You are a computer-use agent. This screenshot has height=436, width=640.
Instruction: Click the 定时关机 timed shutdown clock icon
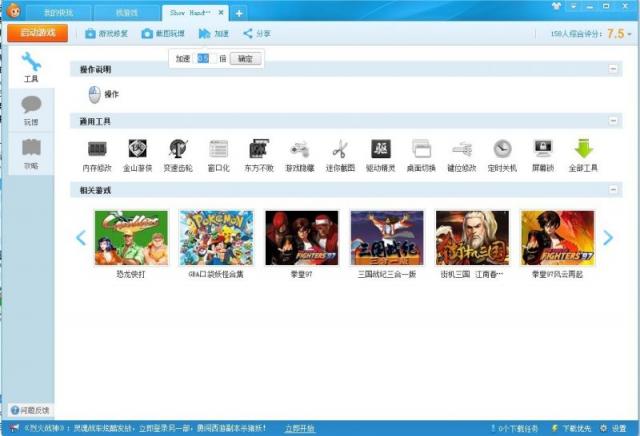502,149
